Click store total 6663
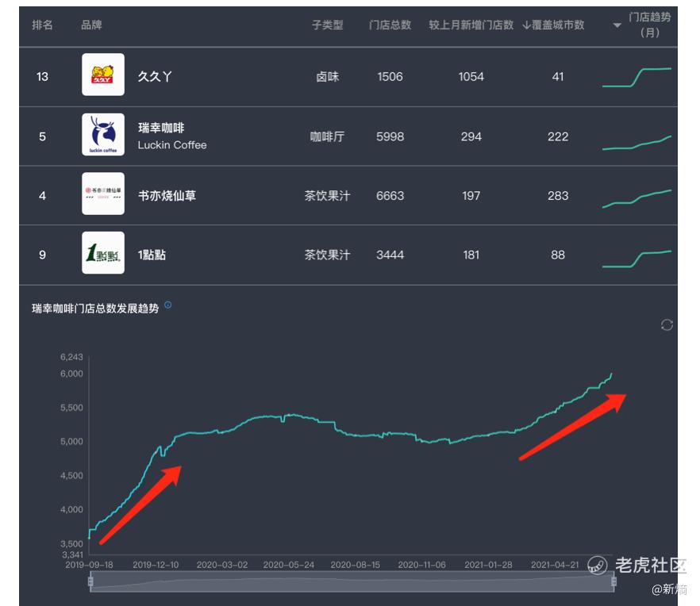 (390, 195)
